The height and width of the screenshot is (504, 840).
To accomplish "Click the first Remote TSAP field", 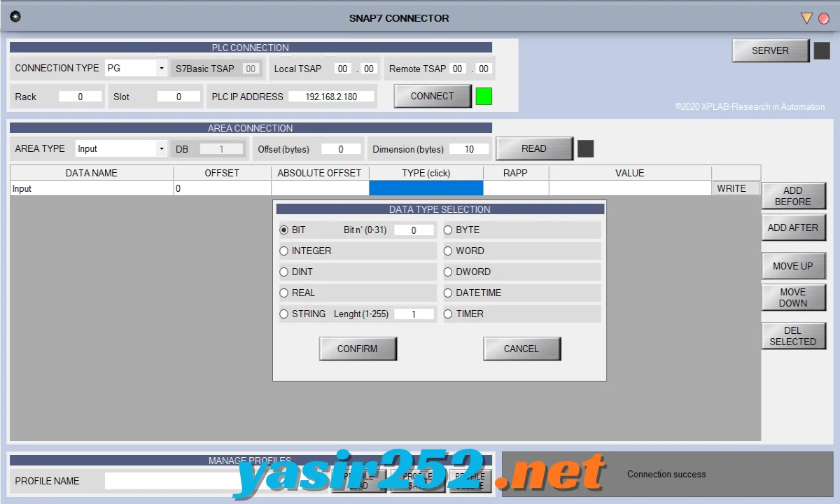I will click(x=457, y=69).
